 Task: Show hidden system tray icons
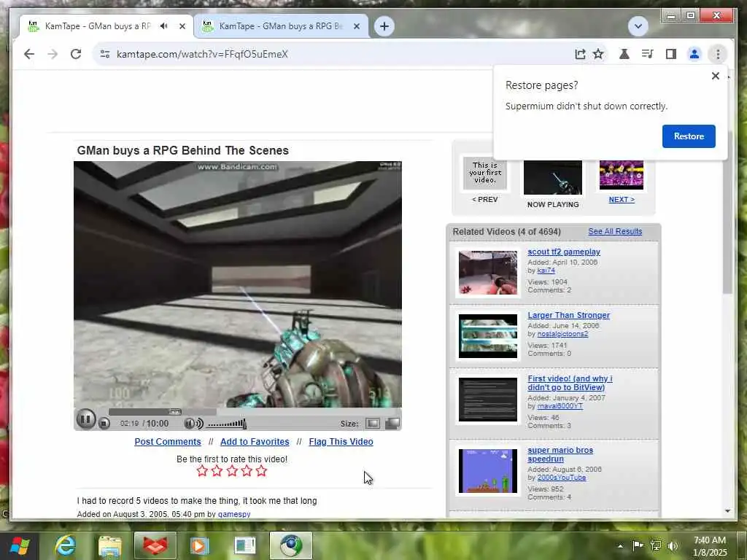(620, 546)
